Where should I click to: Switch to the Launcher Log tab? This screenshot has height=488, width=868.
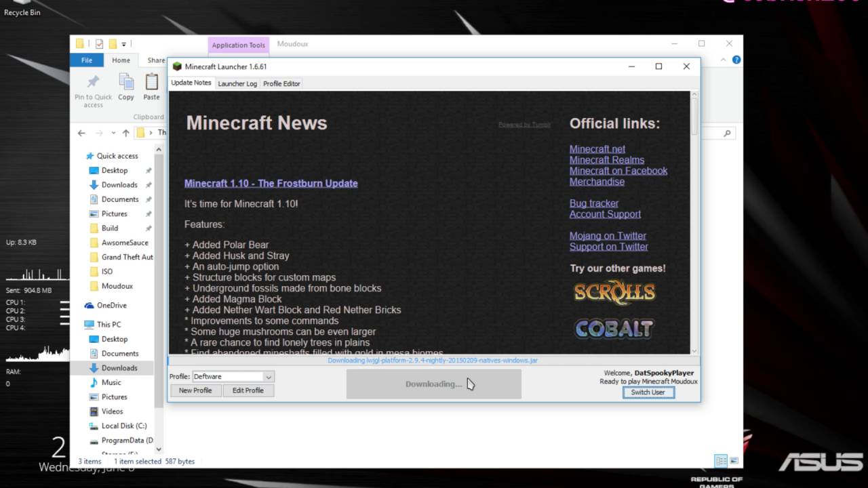[237, 83]
